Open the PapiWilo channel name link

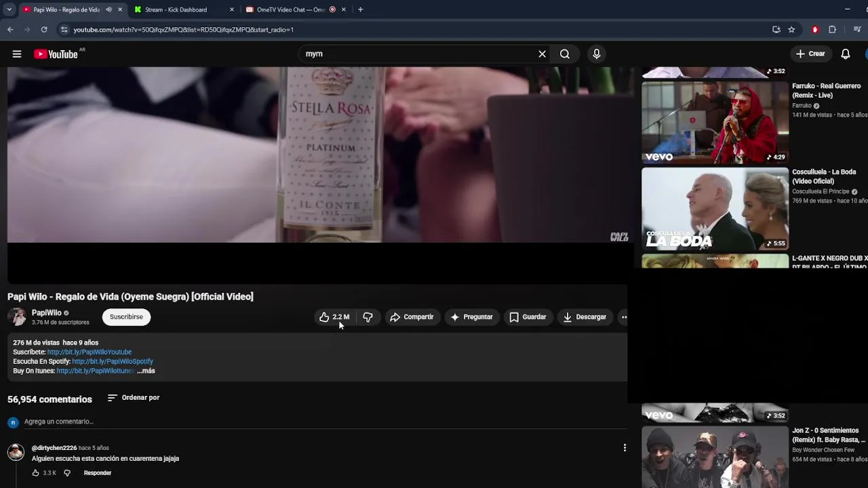pos(47,313)
